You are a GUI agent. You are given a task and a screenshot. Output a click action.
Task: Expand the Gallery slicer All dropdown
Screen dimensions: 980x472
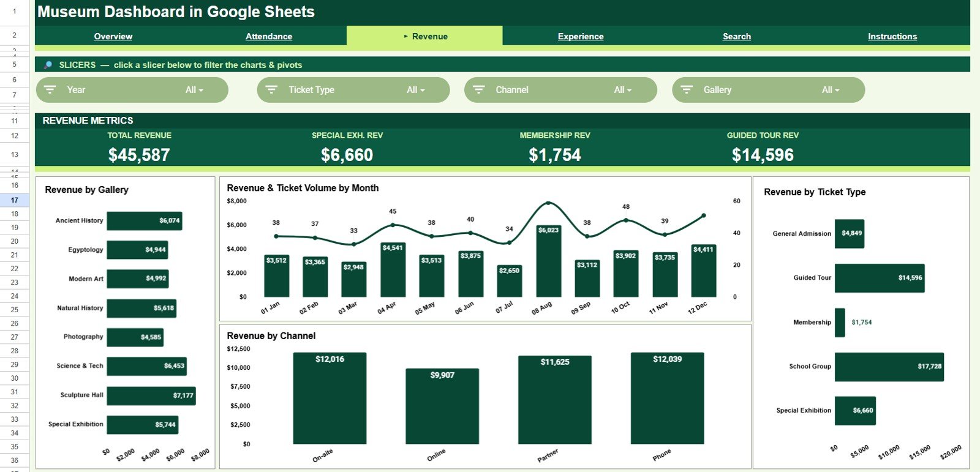(x=830, y=90)
